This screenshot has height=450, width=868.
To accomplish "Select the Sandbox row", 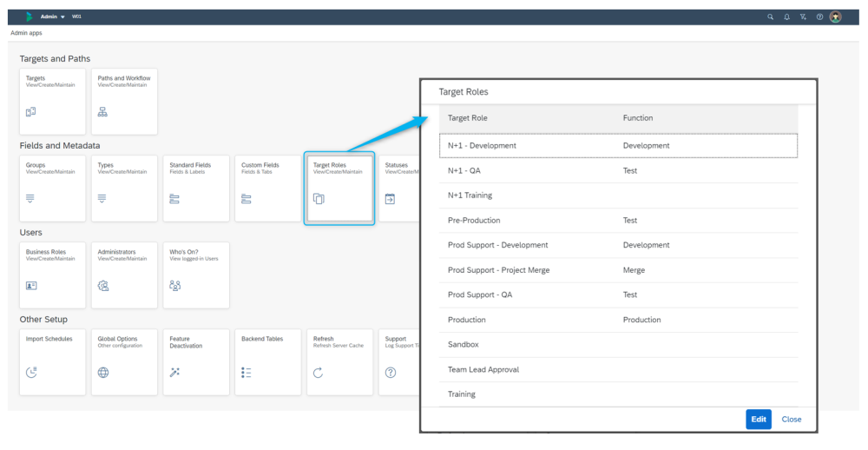I will coord(618,345).
